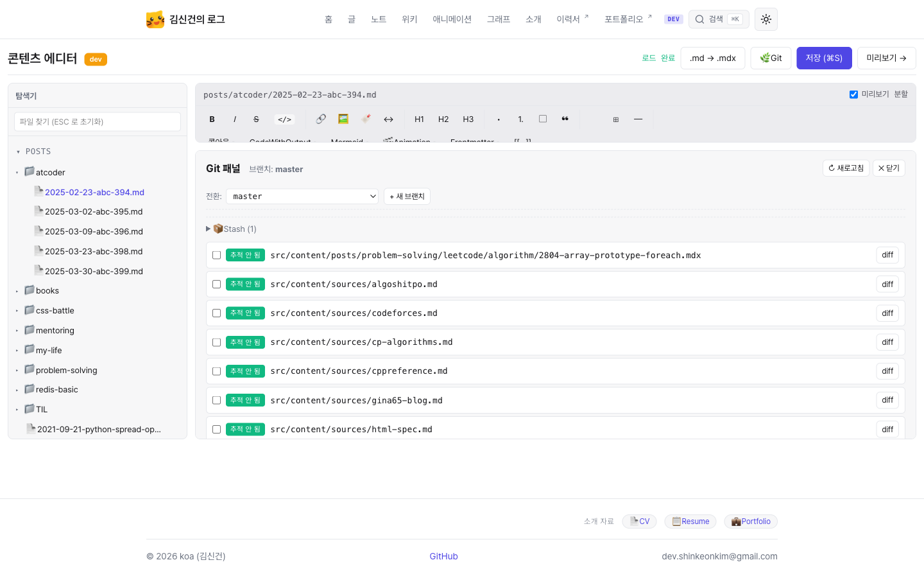Click the .md → .mdx convert button
The height and width of the screenshot is (578, 924).
click(x=713, y=58)
